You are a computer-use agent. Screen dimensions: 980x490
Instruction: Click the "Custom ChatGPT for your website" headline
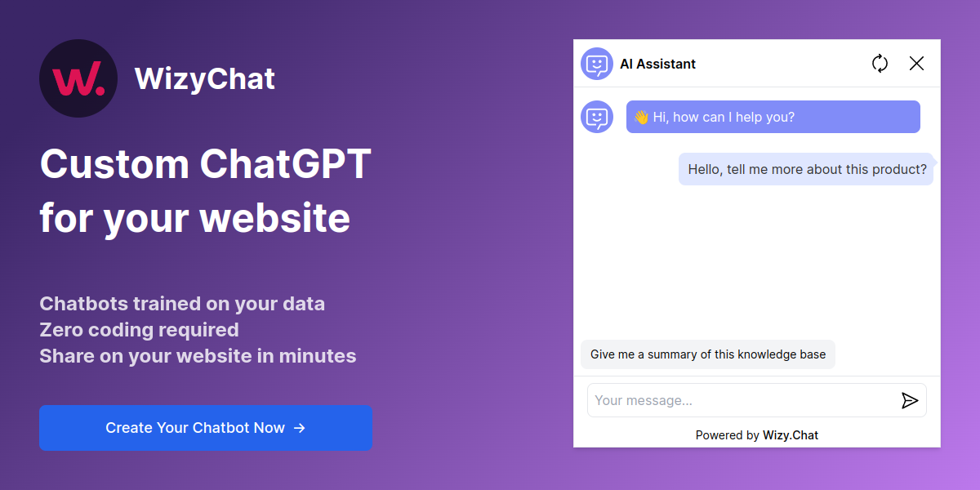pos(205,191)
